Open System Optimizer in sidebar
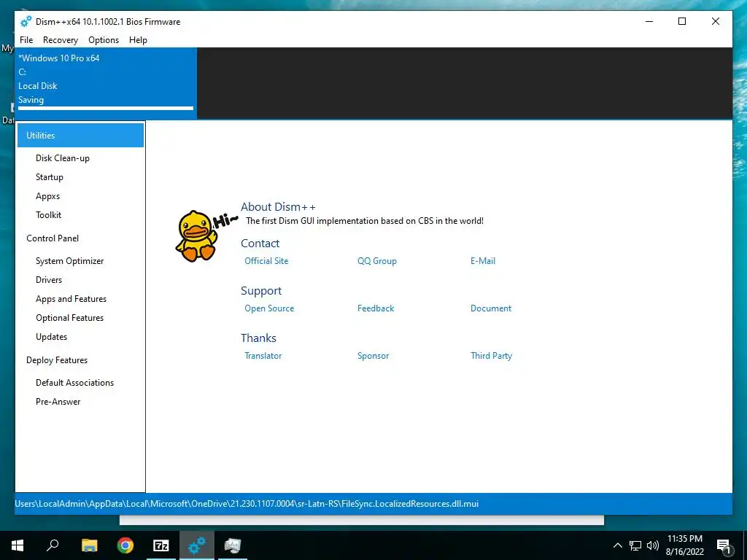Image resolution: width=747 pixels, height=560 pixels. click(69, 261)
